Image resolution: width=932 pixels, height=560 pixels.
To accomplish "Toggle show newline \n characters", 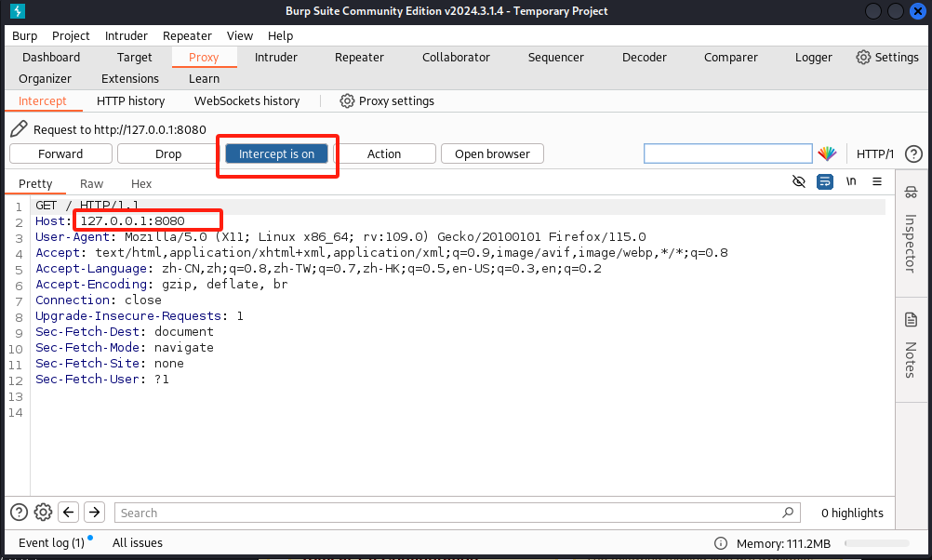I will coord(851,181).
